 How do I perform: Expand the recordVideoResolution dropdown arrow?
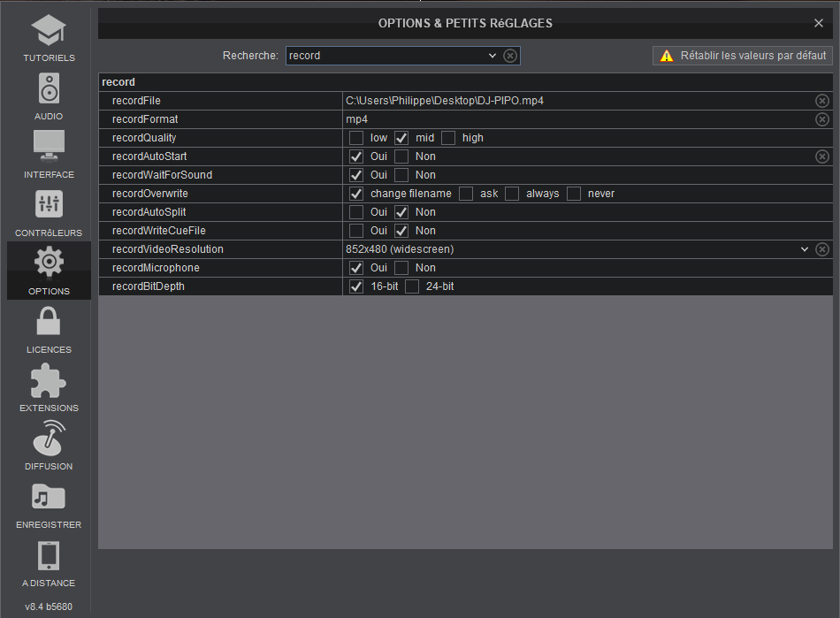click(805, 249)
